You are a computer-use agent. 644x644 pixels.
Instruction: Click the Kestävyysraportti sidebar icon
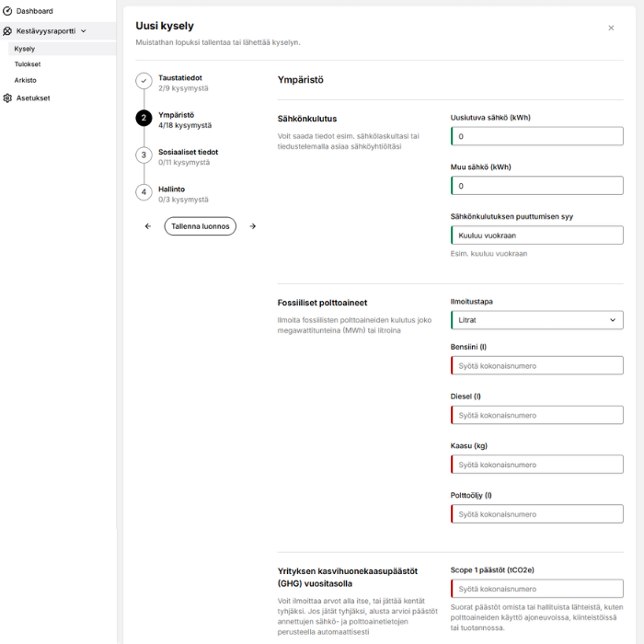[8, 30]
